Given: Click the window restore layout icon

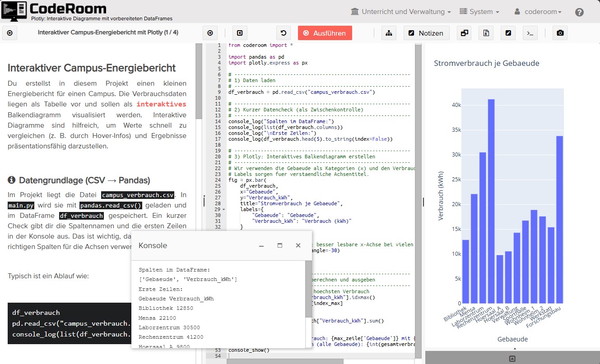Looking at the screenshot, I should click(x=464, y=33).
